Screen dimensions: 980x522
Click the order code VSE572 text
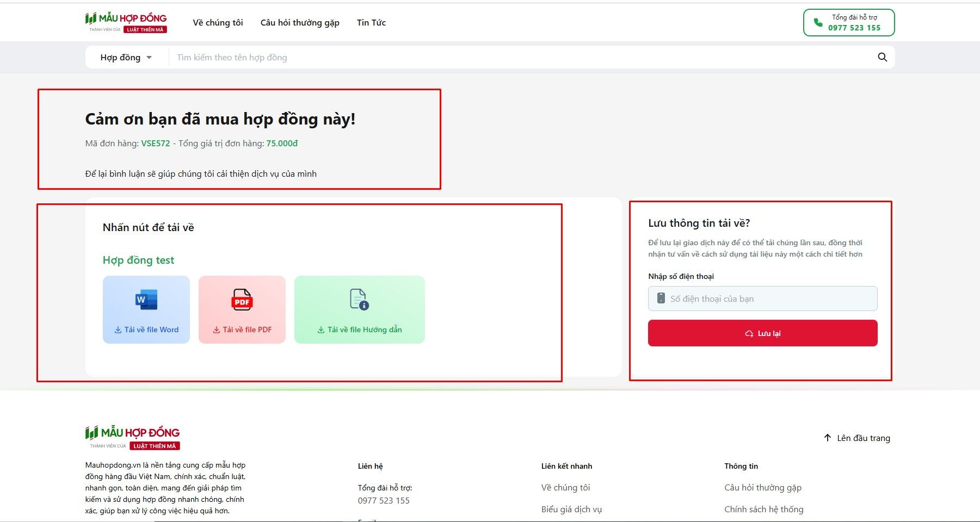[155, 144]
